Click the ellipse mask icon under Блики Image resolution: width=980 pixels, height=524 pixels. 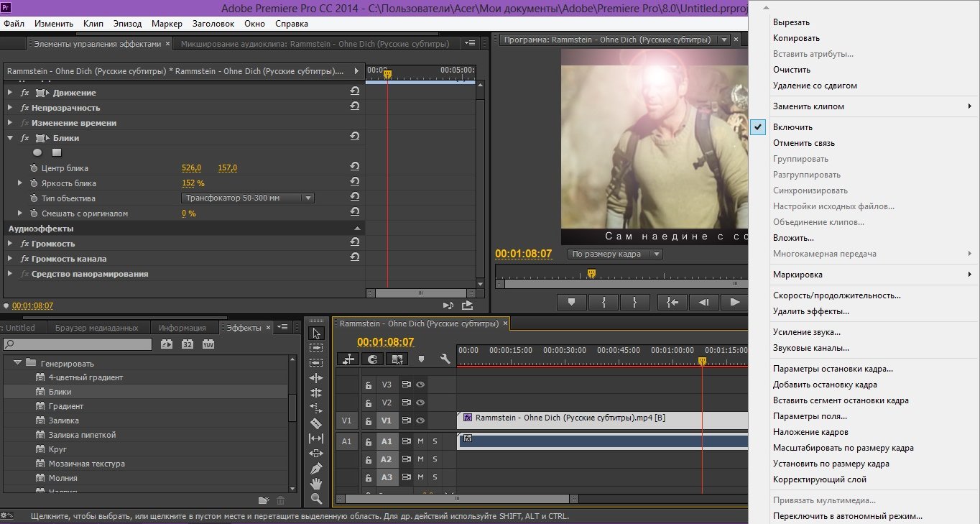click(37, 152)
